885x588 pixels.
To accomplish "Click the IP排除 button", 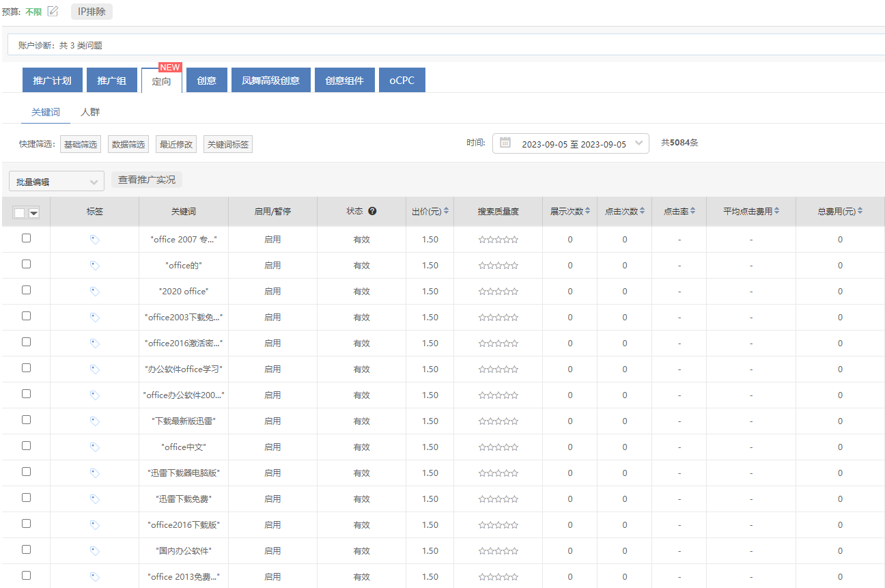I will [x=92, y=12].
